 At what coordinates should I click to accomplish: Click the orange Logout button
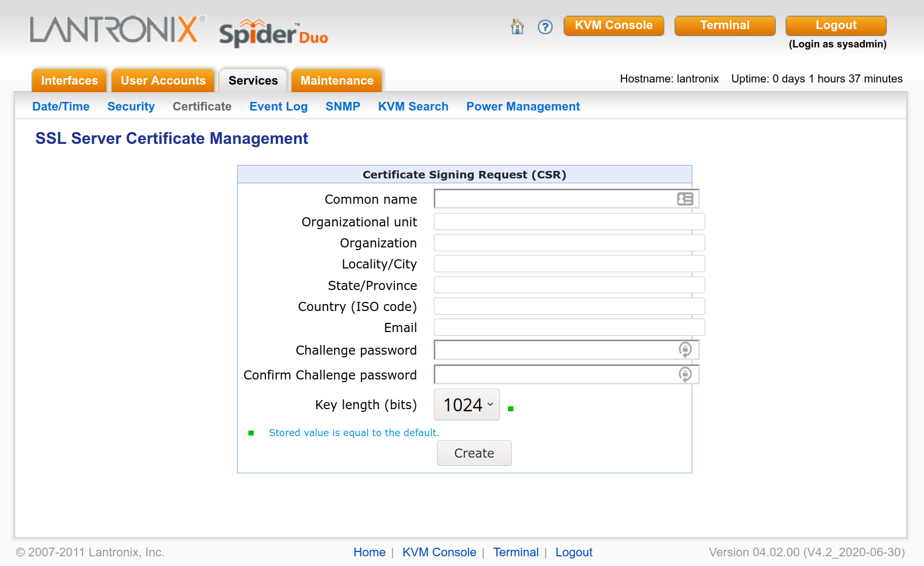(836, 25)
